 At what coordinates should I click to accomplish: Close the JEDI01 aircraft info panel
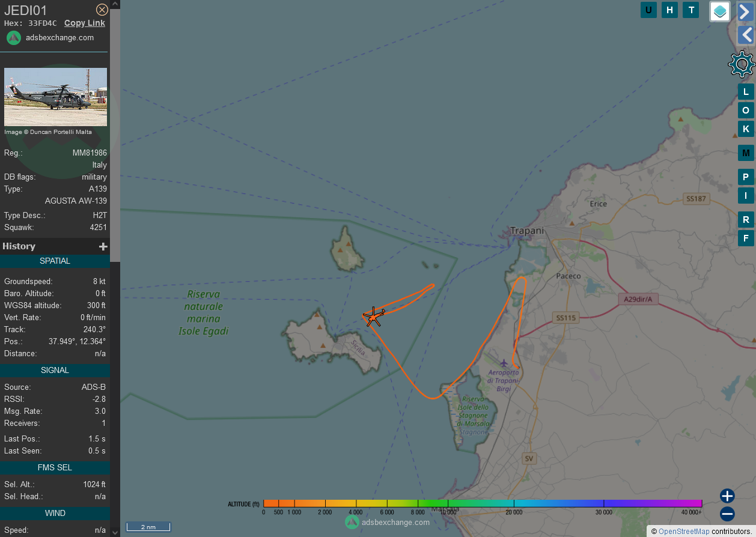tap(102, 10)
